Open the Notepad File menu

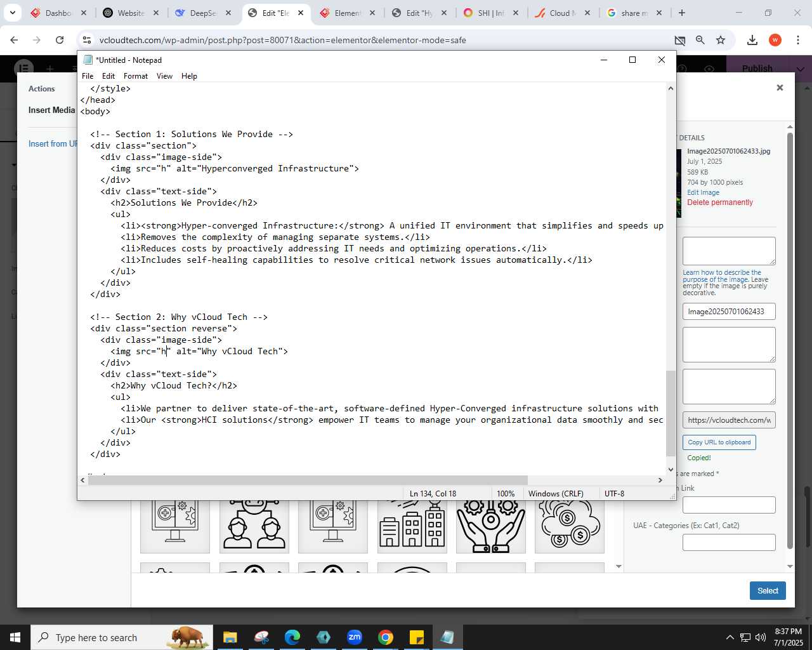pos(88,76)
